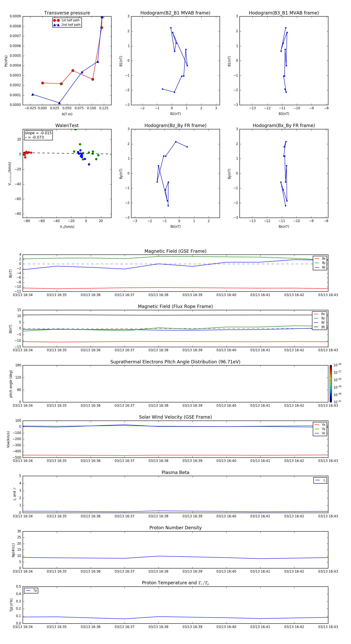Click the colorbar tick label 10^-31
Screen dimensions: 351x644
point(337,402)
